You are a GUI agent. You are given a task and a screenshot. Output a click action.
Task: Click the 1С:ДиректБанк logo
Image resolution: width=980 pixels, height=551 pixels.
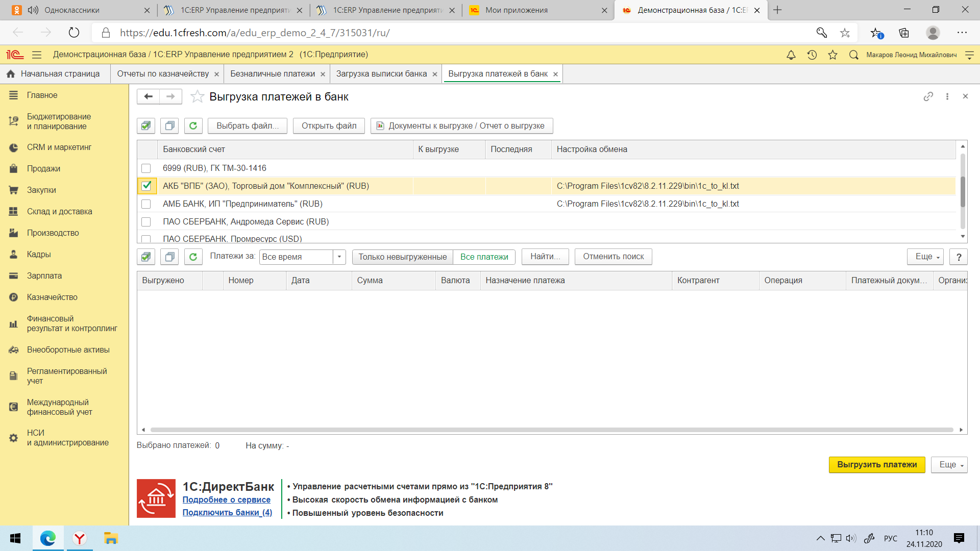(x=156, y=498)
